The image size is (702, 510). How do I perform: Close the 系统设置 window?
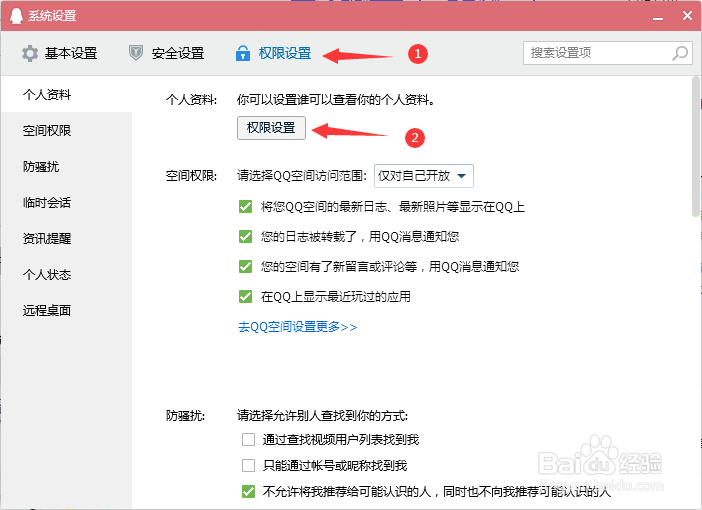[x=687, y=16]
